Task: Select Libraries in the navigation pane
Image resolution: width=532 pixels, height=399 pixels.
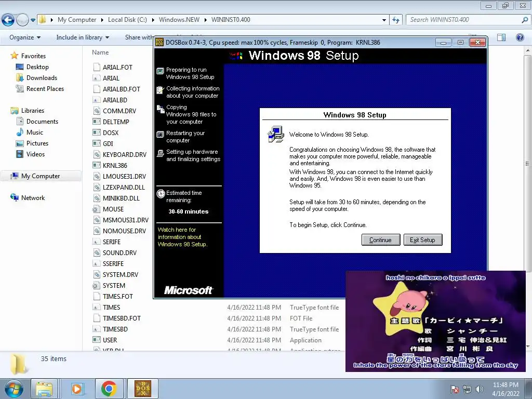Action: click(x=33, y=111)
